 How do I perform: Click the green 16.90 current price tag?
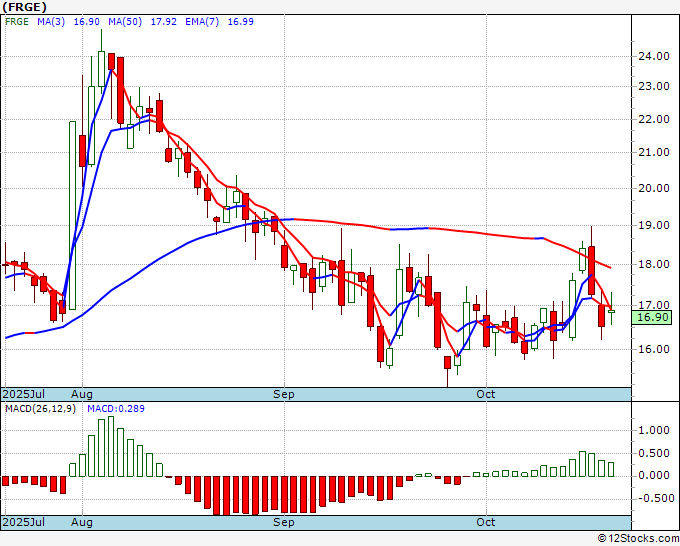coord(652,317)
